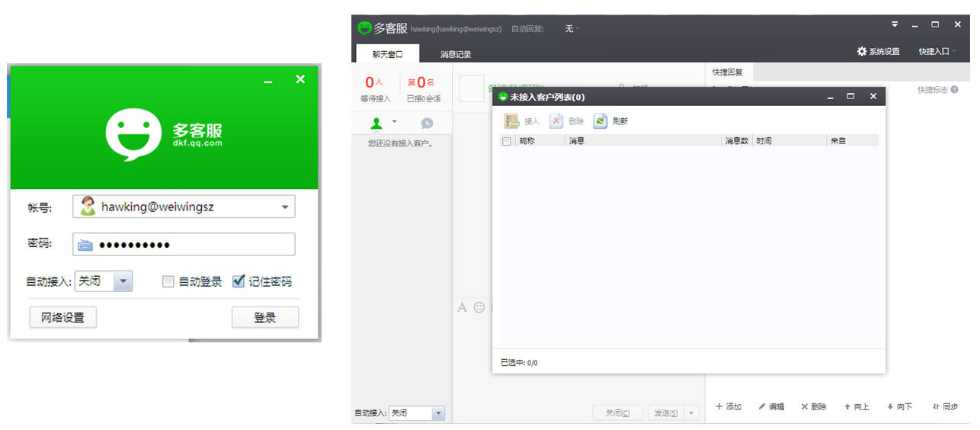
Task: Click 同步 to sync quick replies
Action: coord(945,406)
